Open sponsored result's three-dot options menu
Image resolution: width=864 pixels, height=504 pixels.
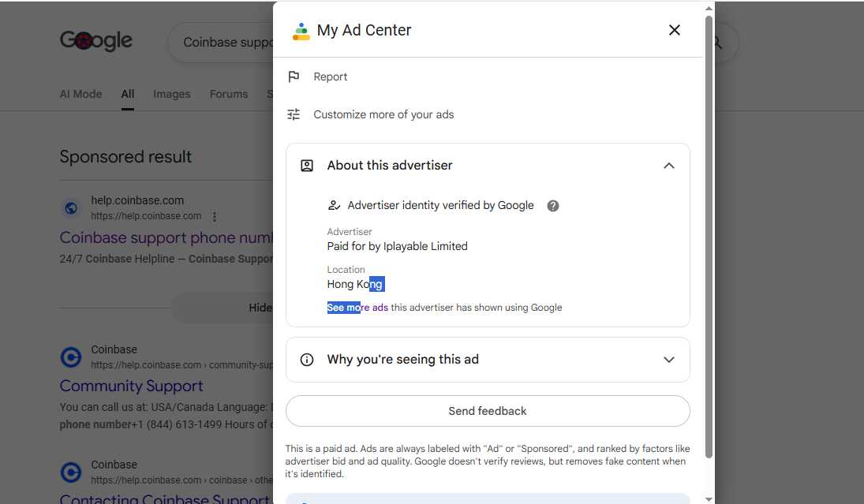(215, 216)
